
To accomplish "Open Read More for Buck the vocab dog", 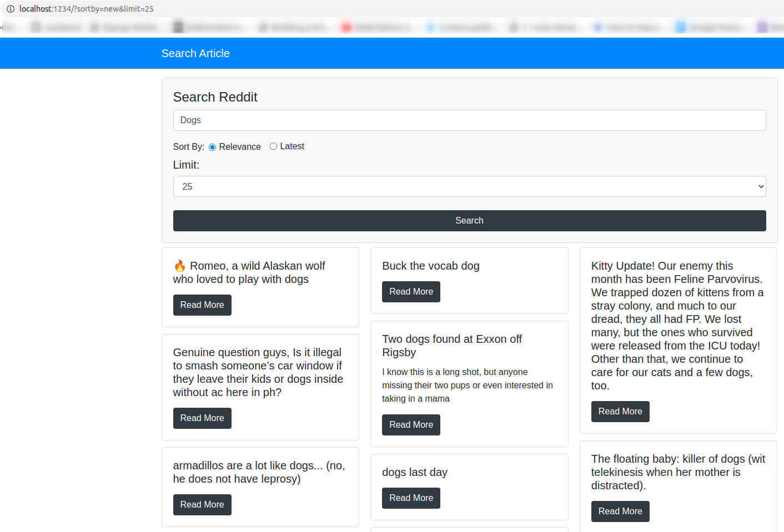I will point(411,291).
